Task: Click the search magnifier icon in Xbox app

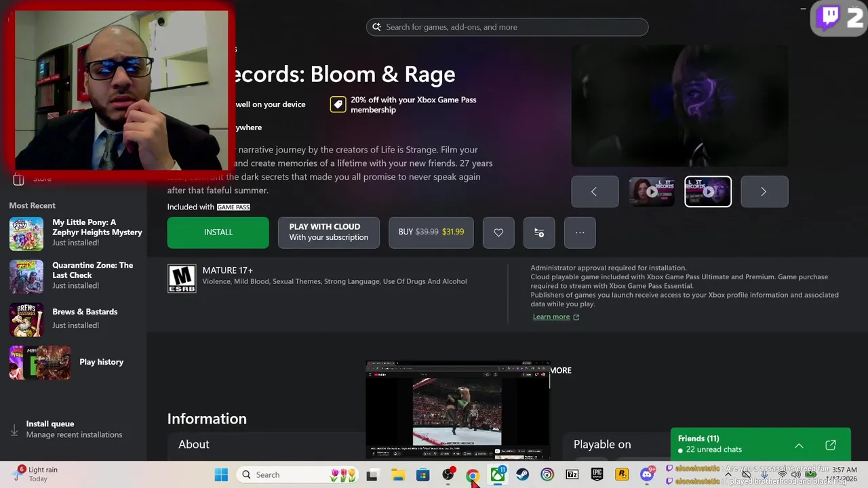Action: [376, 27]
